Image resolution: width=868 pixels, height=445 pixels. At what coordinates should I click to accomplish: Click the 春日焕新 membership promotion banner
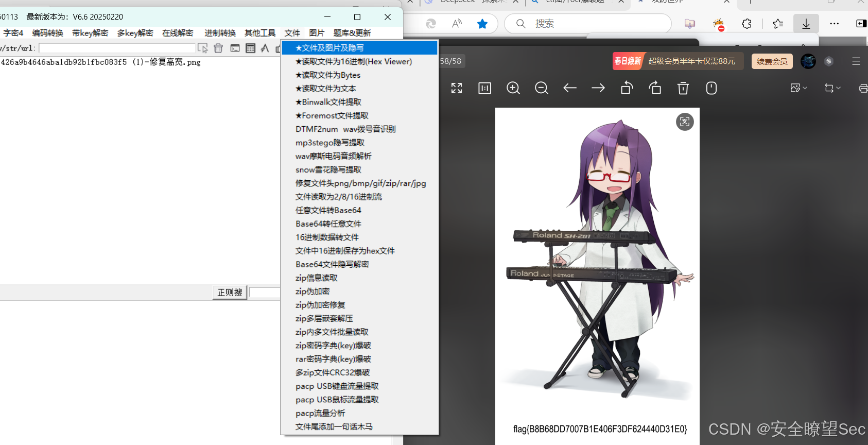[678, 61]
